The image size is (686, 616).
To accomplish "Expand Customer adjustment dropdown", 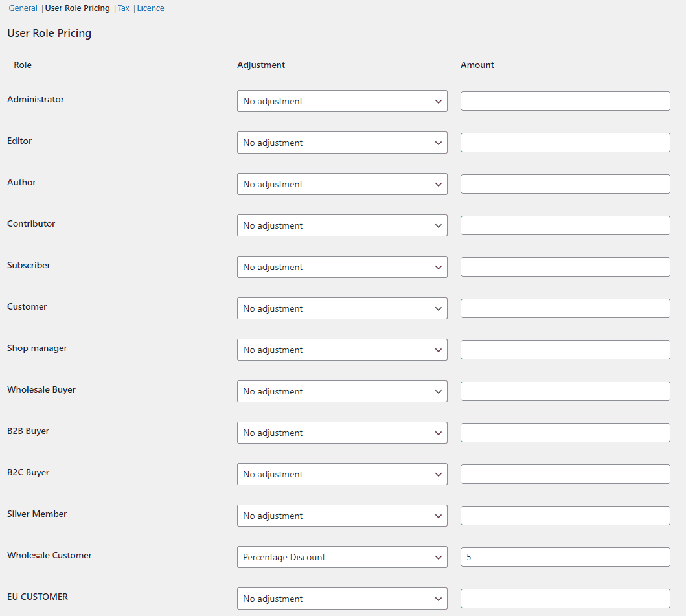I will pyautogui.click(x=342, y=308).
